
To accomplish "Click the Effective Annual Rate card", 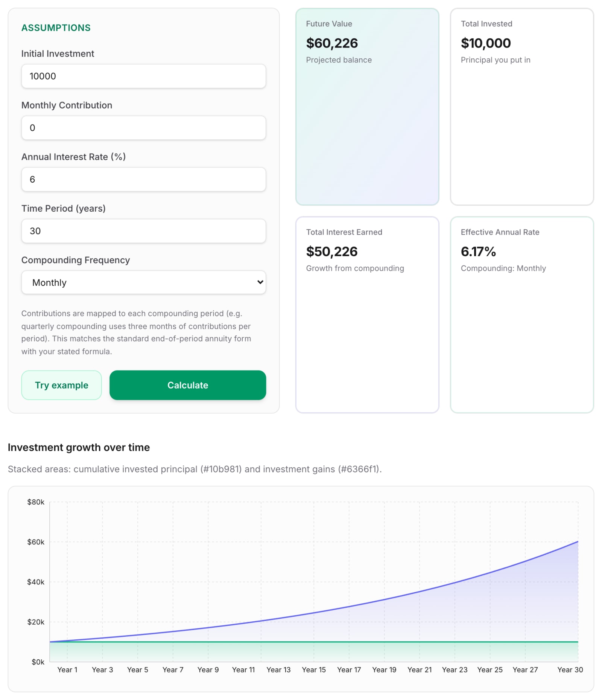I will point(522,315).
